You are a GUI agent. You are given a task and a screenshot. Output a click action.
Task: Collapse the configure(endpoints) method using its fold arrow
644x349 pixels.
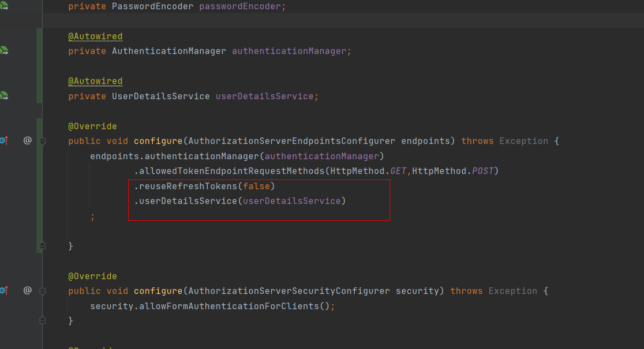43,142
